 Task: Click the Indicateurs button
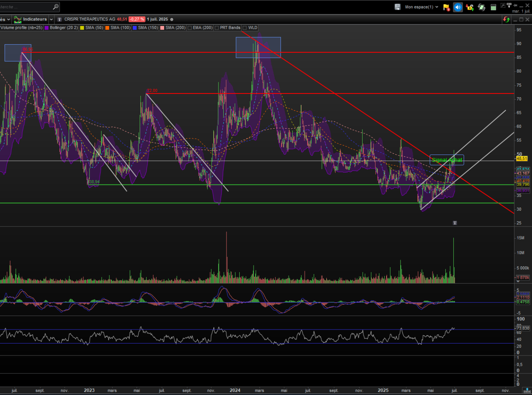click(x=30, y=19)
